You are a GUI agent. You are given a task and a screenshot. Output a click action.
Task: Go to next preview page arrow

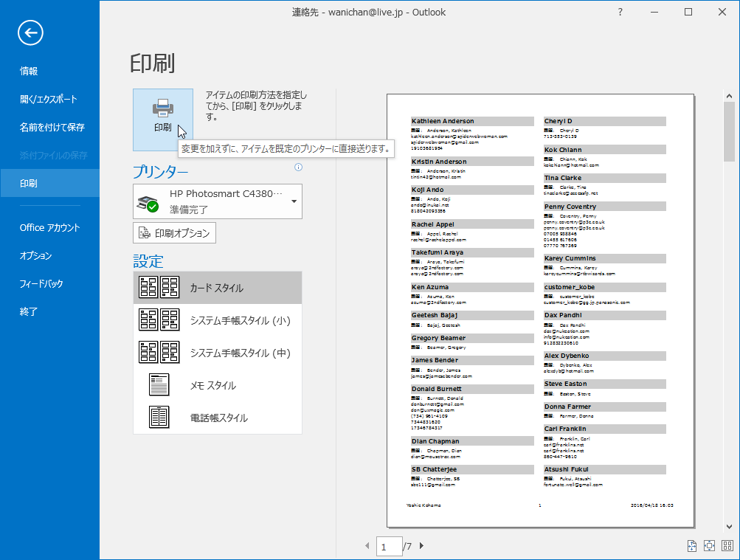pyautogui.click(x=421, y=546)
